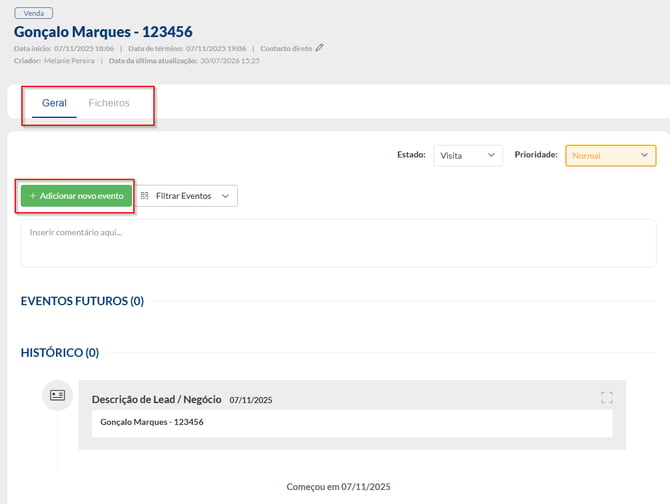Image resolution: width=670 pixels, height=504 pixels.
Task: Click the Gonçalo Marques - 123456 page heading
Action: tap(103, 32)
